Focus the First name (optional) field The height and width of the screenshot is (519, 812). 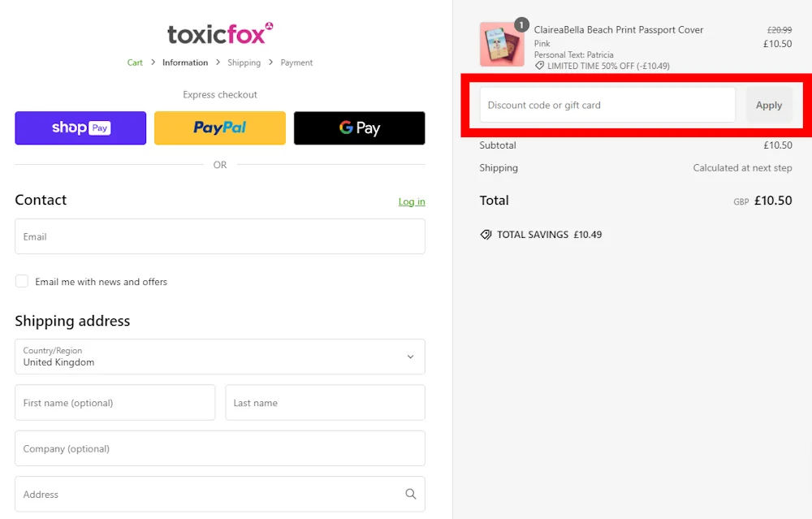pyautogui.click(x=115, y=403)
